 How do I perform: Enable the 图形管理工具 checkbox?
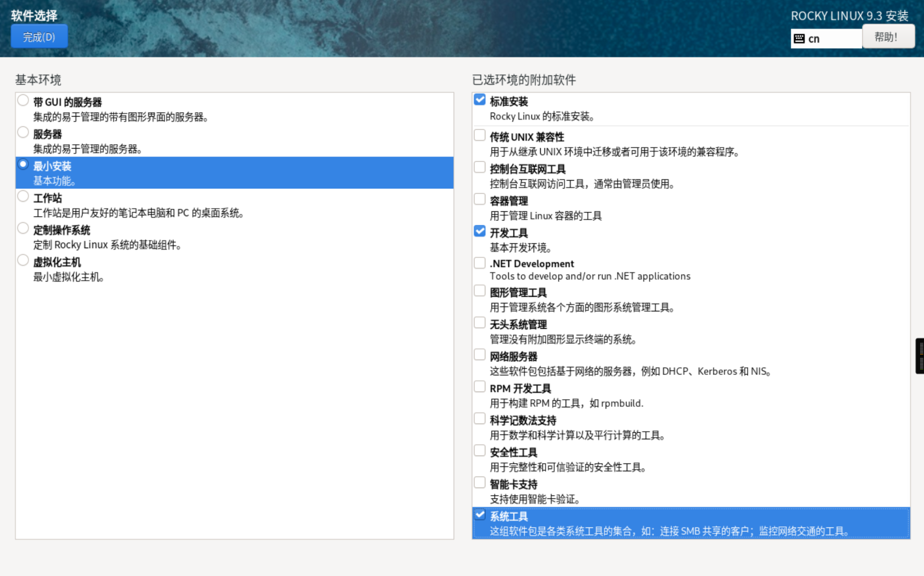479,291
